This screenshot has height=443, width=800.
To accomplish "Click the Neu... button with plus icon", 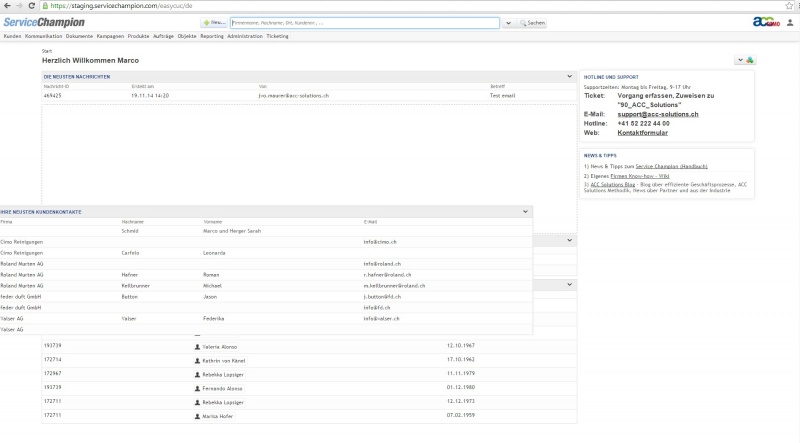I will 214,22.
